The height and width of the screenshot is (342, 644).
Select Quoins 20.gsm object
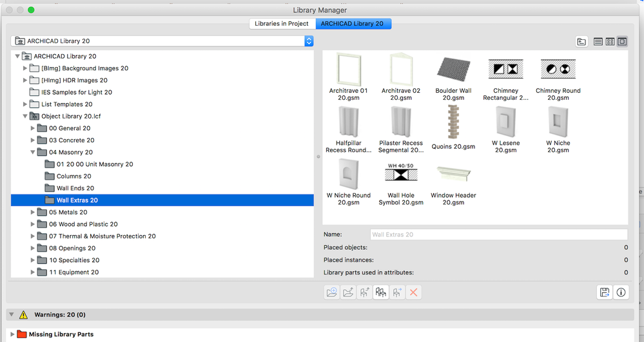(x=453, y=128)
